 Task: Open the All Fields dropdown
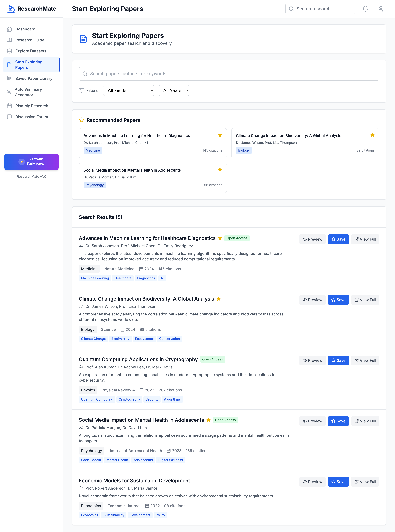point(129,90)
